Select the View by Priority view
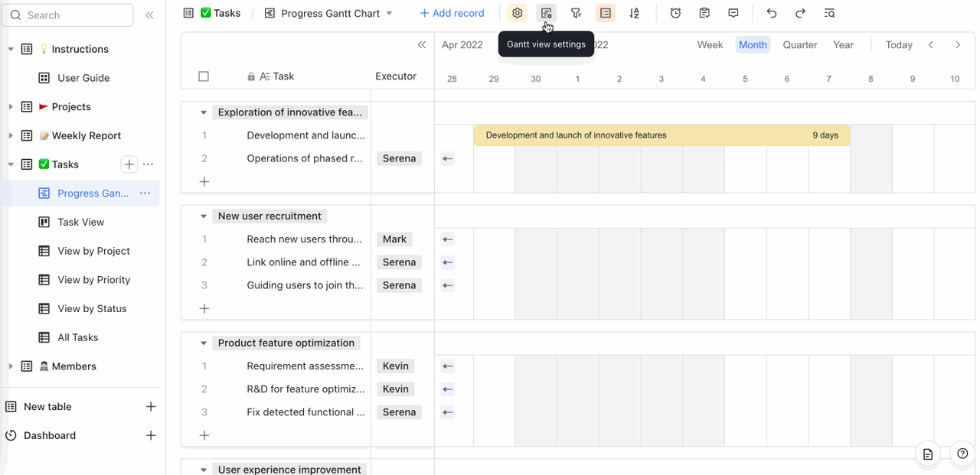 coord(93,280)
